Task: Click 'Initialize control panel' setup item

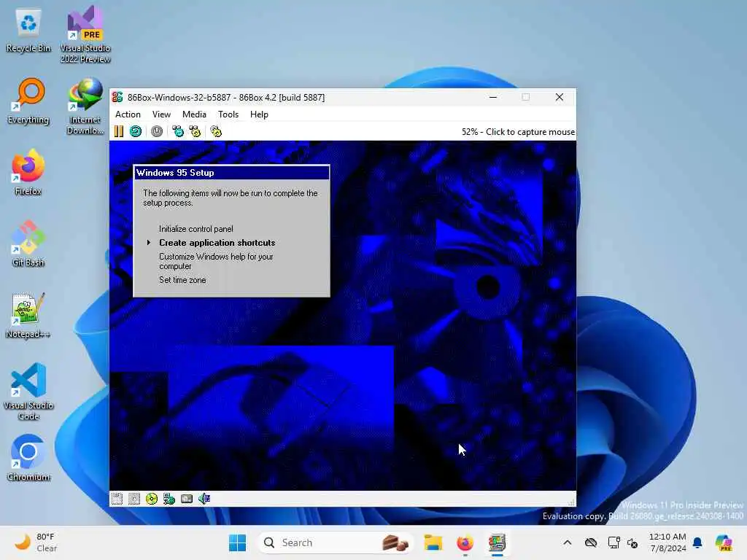Action: 196,229
